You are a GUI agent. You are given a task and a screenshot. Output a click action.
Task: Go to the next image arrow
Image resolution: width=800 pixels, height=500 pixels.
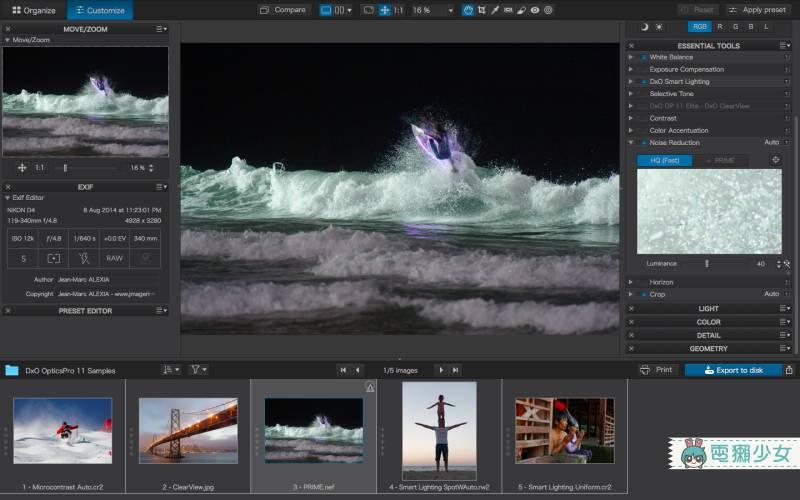tap(440, 370)
